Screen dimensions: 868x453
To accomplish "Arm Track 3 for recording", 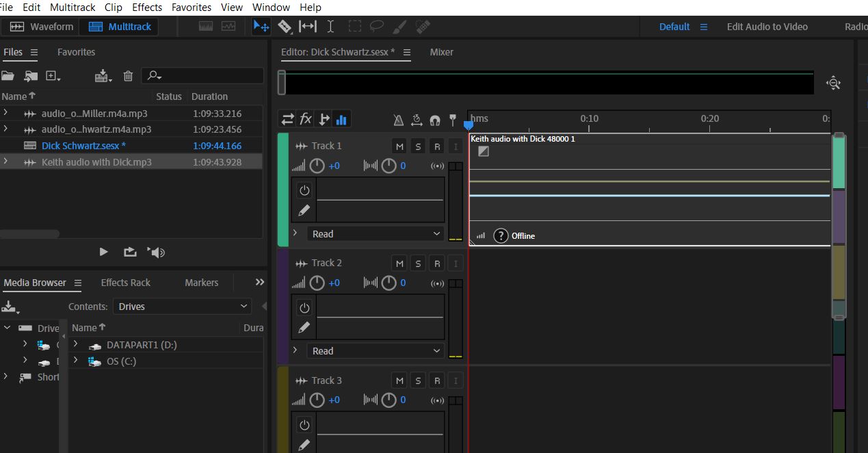I will tap(436, 380).
